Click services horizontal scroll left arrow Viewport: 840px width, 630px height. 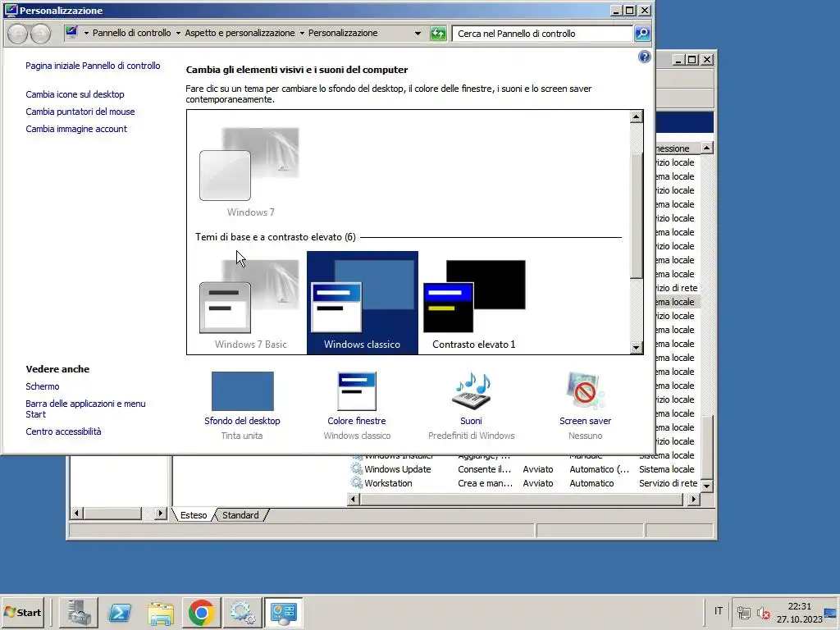[x=353, y=500]
